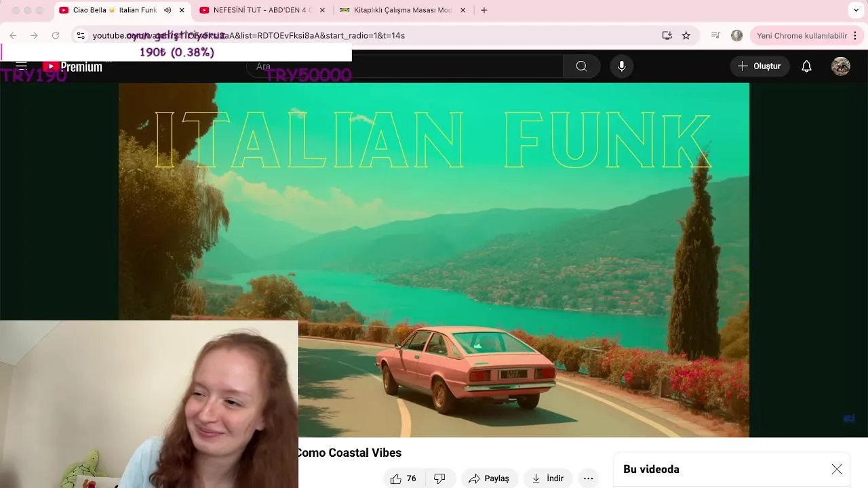Download video using İndir button
The height and width of the screenshot is (488, 868).
[548, 479]
